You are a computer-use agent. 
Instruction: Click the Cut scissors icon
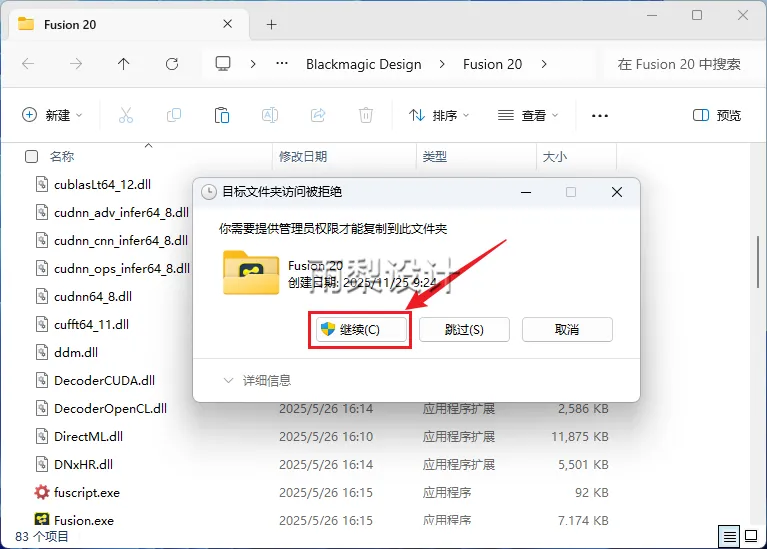click(126, 115)
